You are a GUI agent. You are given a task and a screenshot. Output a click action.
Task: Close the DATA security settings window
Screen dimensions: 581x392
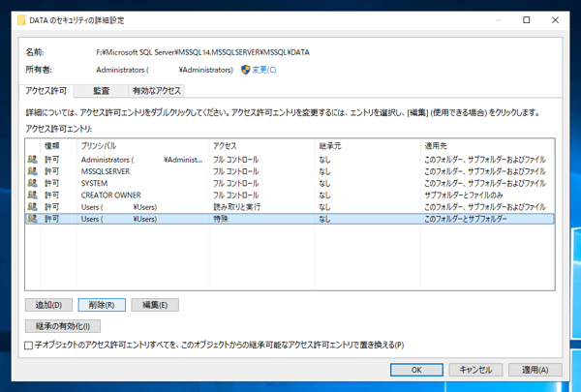click(x=555, y=20)
